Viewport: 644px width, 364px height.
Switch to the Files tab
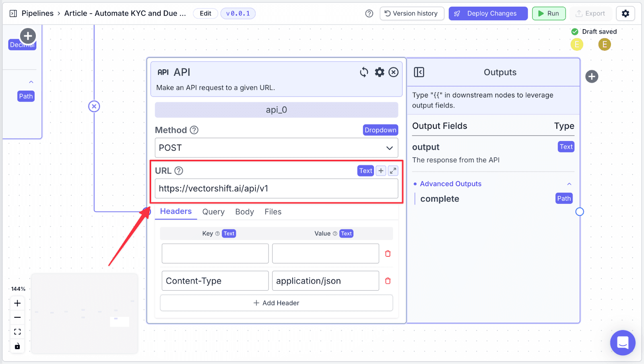273,212
